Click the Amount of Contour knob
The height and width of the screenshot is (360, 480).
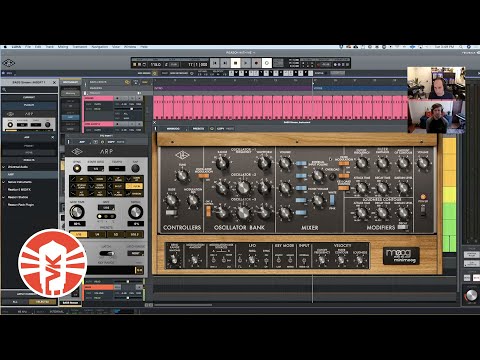403,163
